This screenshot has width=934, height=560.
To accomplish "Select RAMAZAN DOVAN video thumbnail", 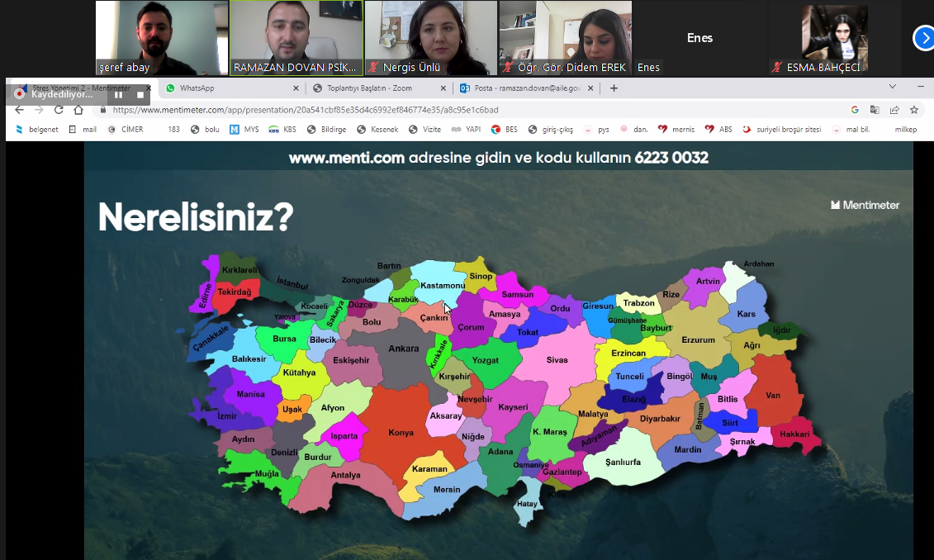I will pyautogui.click(x=296, y=37).
